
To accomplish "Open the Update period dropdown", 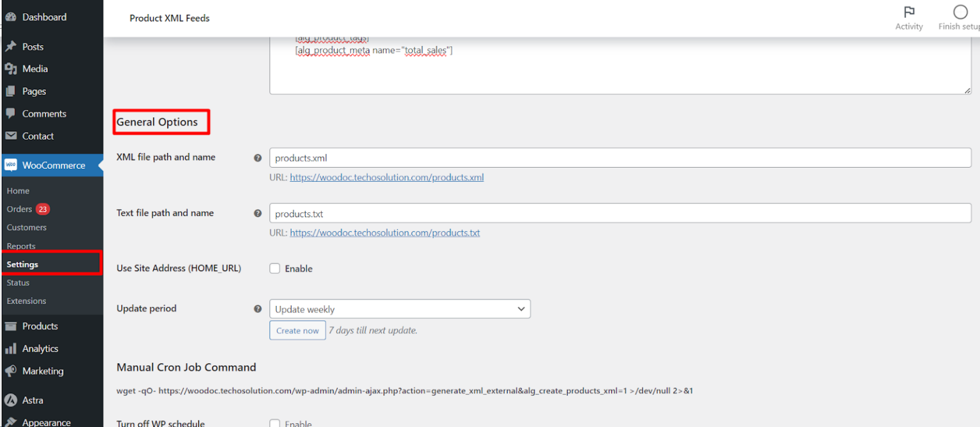I will pos(400,308).
